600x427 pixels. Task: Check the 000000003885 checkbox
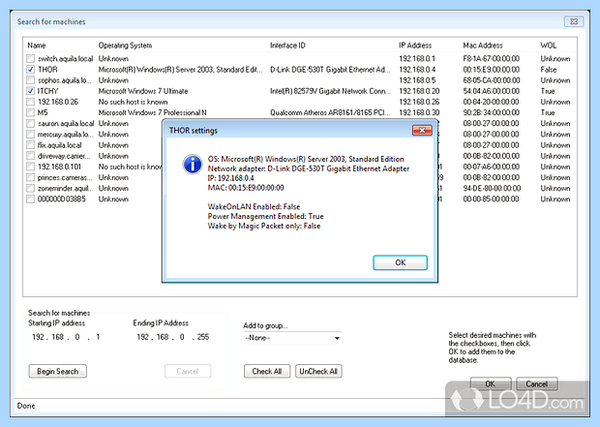[30, 199]
